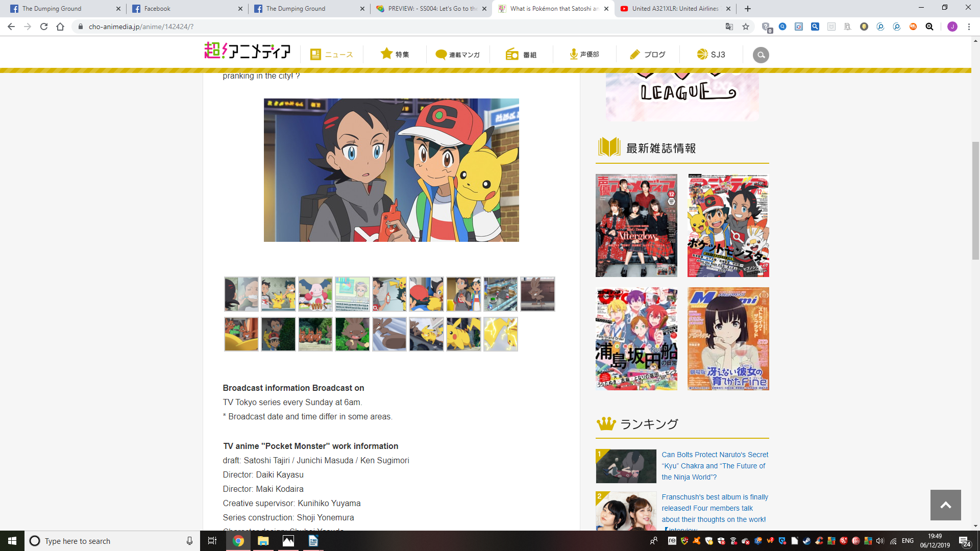Open the Boruto Naruto ranking article link
The image size is (980, 551).
715,466
